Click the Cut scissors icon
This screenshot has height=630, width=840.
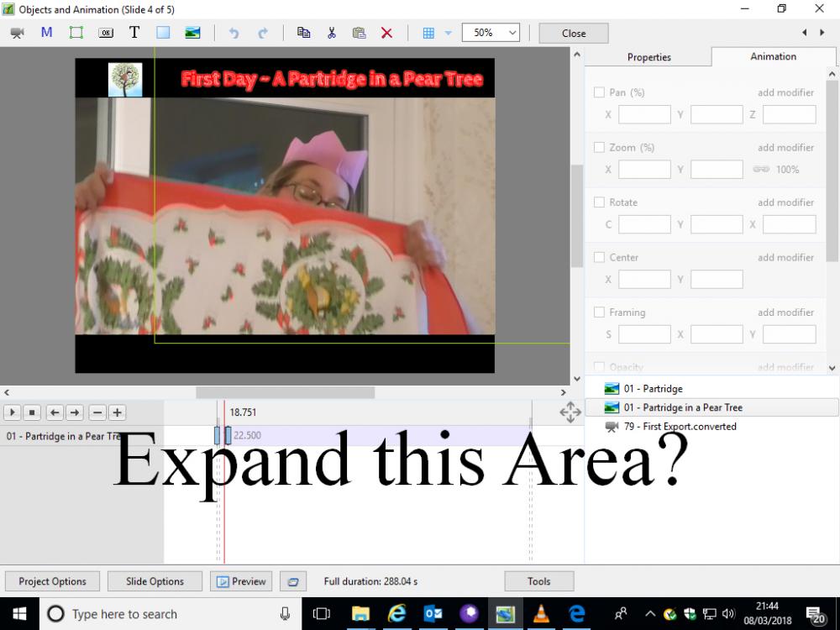click(332, 33)
